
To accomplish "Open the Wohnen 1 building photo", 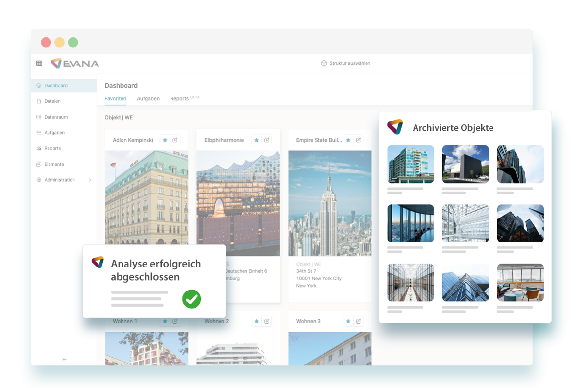I will (x=147, y=349).
